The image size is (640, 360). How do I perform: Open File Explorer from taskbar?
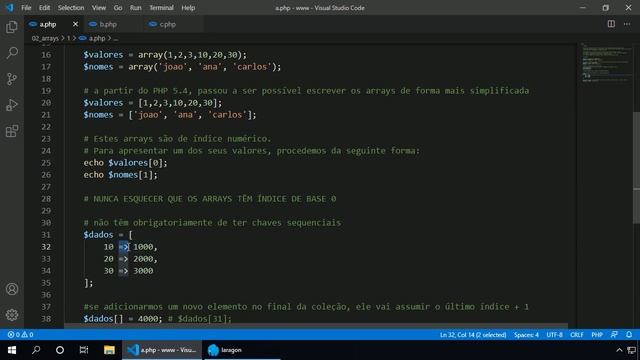pyautogui.click(x=109, y=350)
